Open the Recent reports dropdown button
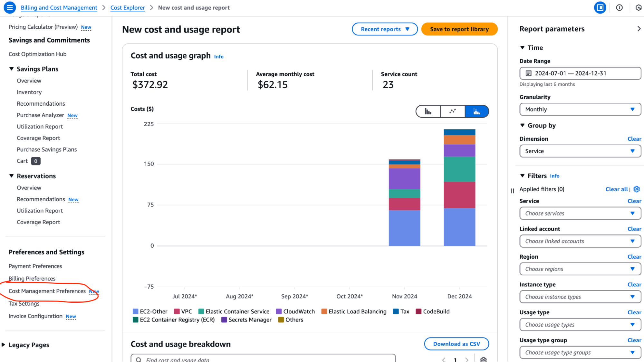This screenshot has width=644, height=362. 385,29
